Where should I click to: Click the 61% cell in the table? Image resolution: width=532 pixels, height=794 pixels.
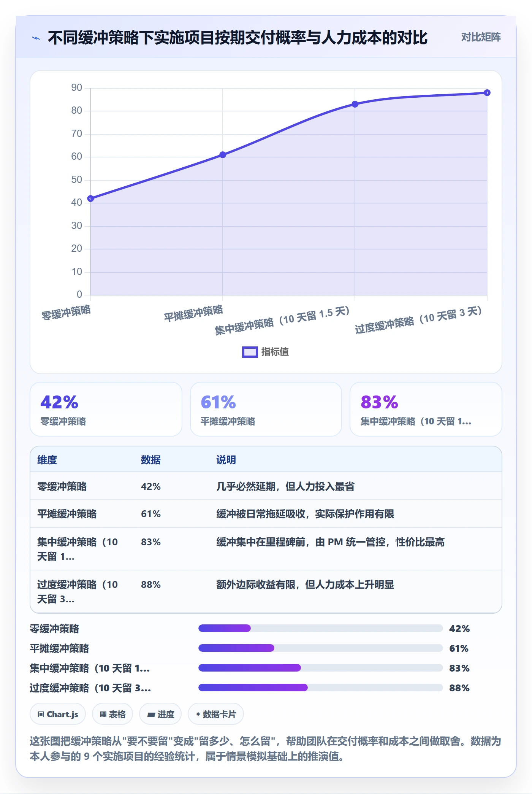[151, 514]
